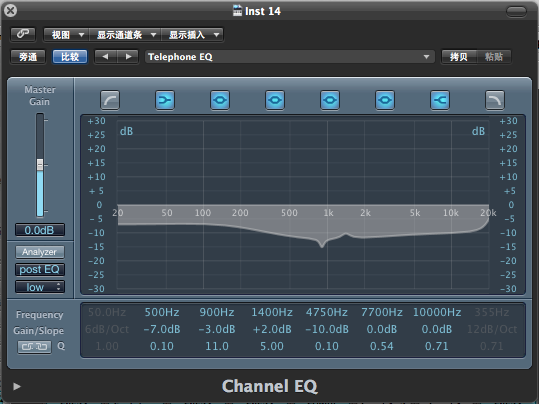This screenshot has height=404, width=539.
Task: Expand the plug-in extended parameters triangle
Action: (16, 386)
